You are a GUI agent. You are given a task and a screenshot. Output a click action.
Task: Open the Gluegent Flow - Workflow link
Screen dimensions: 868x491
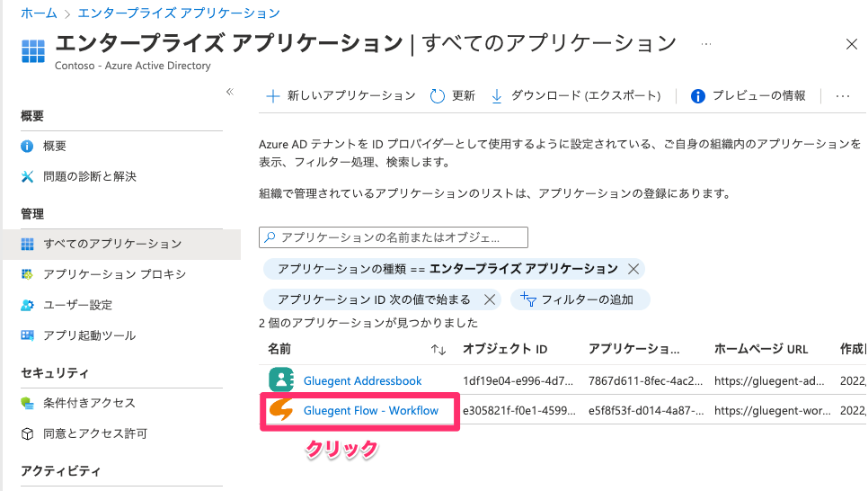pos(371,411)
